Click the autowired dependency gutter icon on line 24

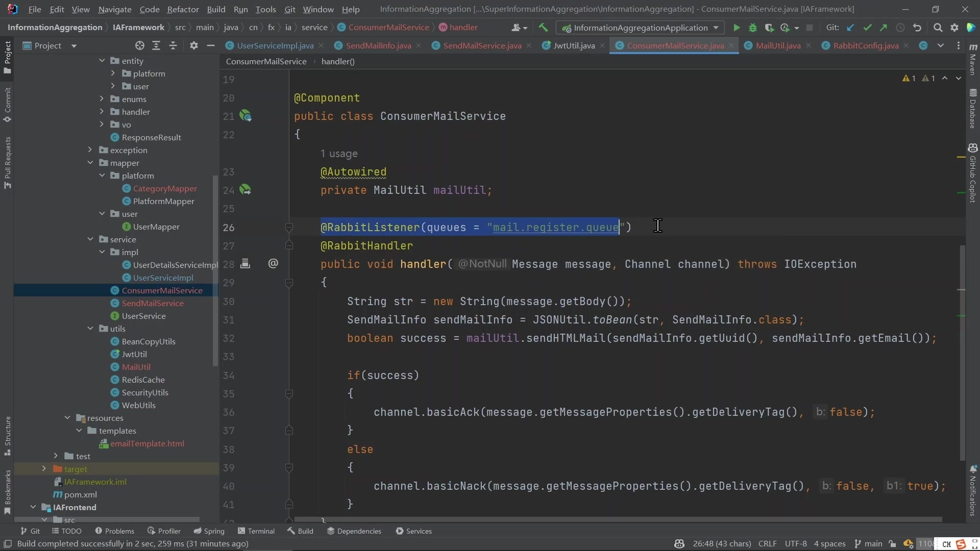(x=246, y=190)
